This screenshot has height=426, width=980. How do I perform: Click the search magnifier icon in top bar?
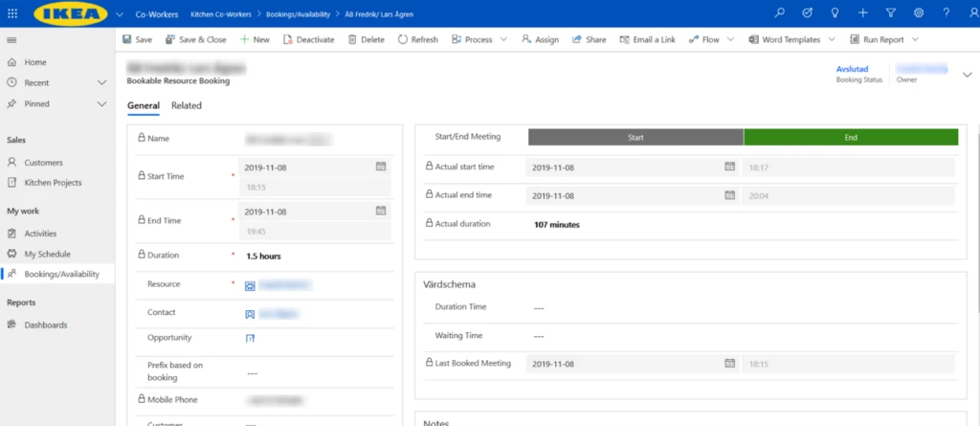(780, 13)
